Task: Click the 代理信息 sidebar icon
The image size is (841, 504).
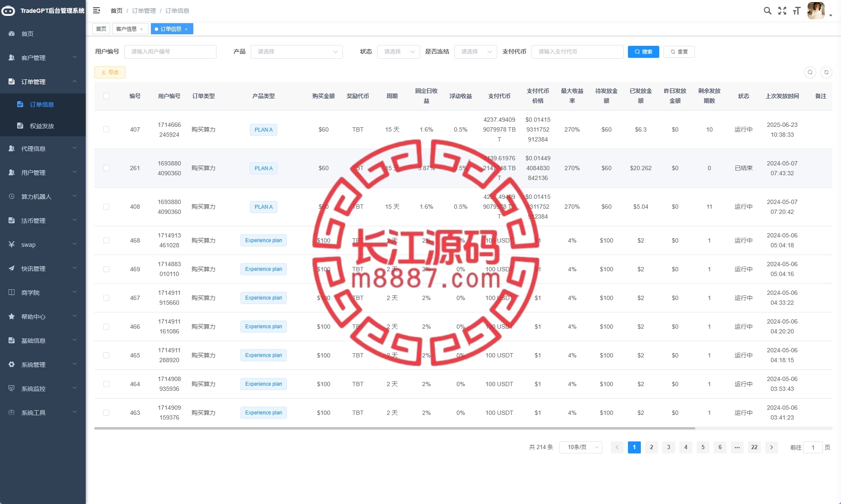Action: [12, 148]
